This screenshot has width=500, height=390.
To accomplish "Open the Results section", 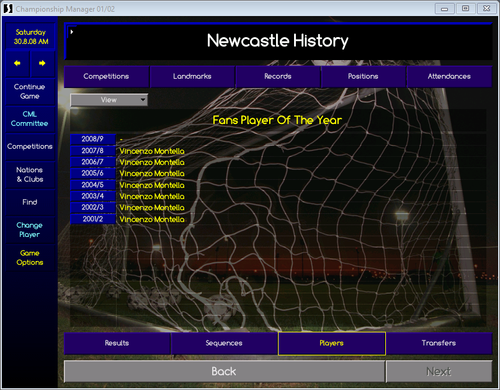I will point(117,343).
